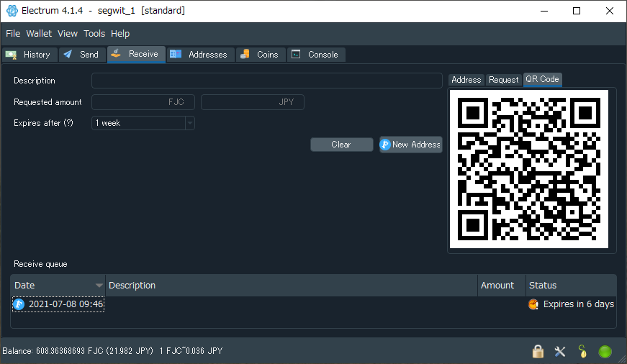Viewport: 627px width, 364px height.
Task: Sort the queue by the Date column header
Action: pos(58,286)
